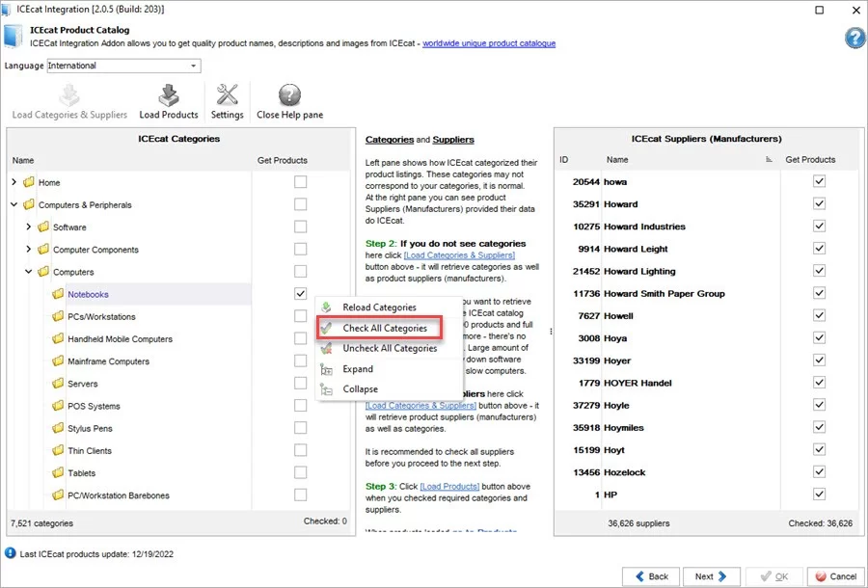Select Check All Categories from context menu
Viewport: 868px width, 588px height.
[x=384, y=329]
